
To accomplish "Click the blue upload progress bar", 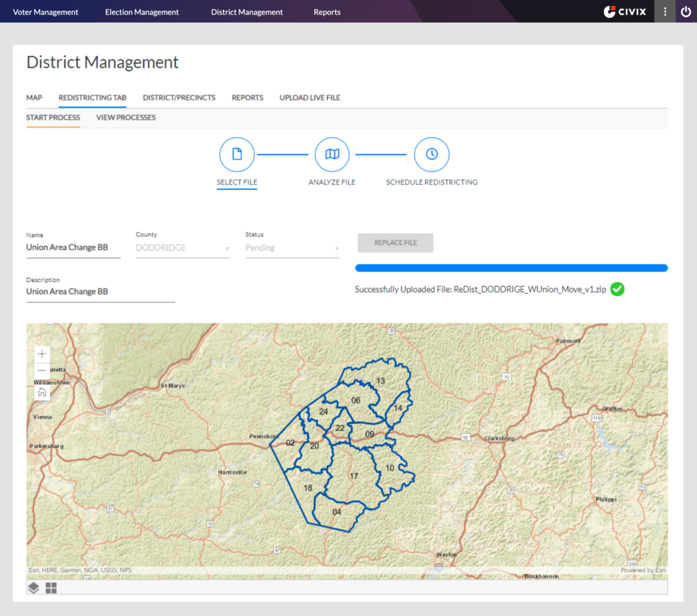I will pyautogui.click(x=511, y=268).
